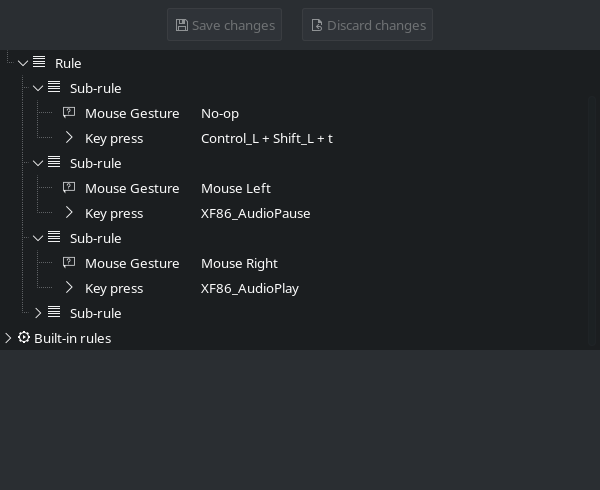
Task: Expand the Key press XF86_AudioPause entry
Action: point(68,212)
